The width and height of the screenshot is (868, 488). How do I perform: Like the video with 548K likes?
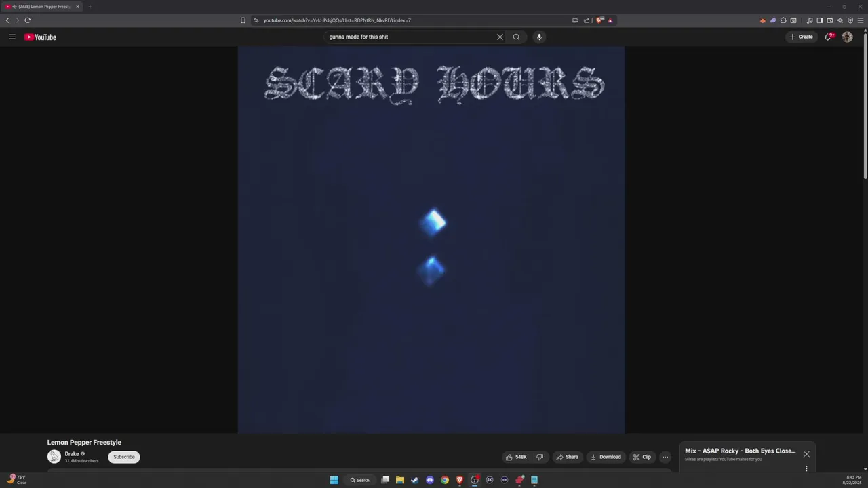click(x=516, y=457)
